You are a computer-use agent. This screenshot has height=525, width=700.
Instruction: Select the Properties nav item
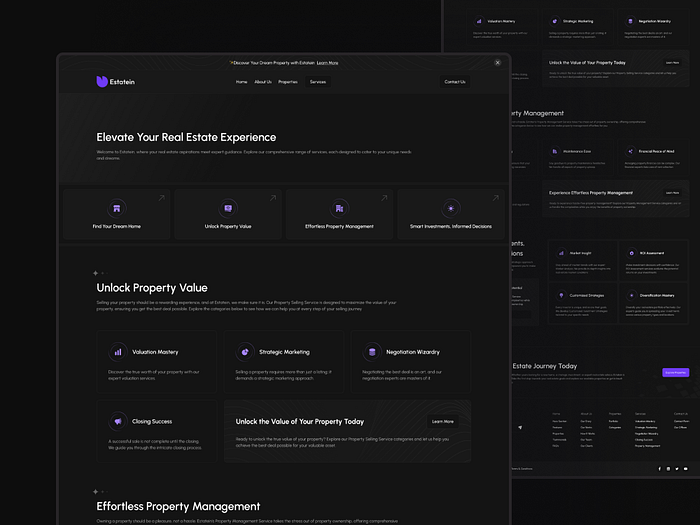[x=288, y=82]
